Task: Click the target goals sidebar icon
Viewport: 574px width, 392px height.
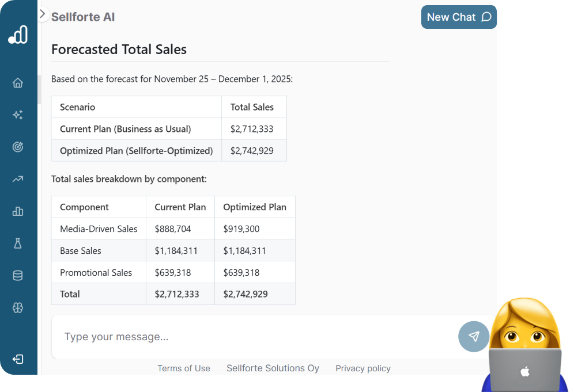Action: pyautogui.click(x=18, y=147)
